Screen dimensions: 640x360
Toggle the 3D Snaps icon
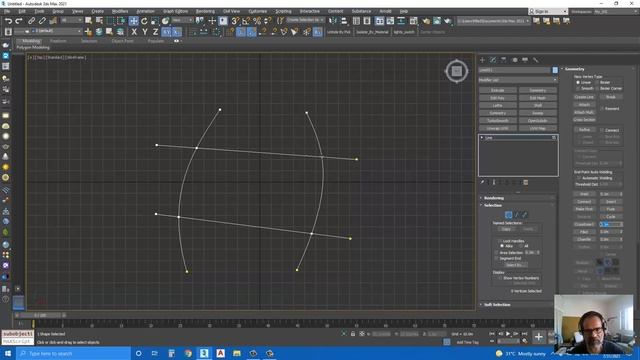click(x=235, y=21)
